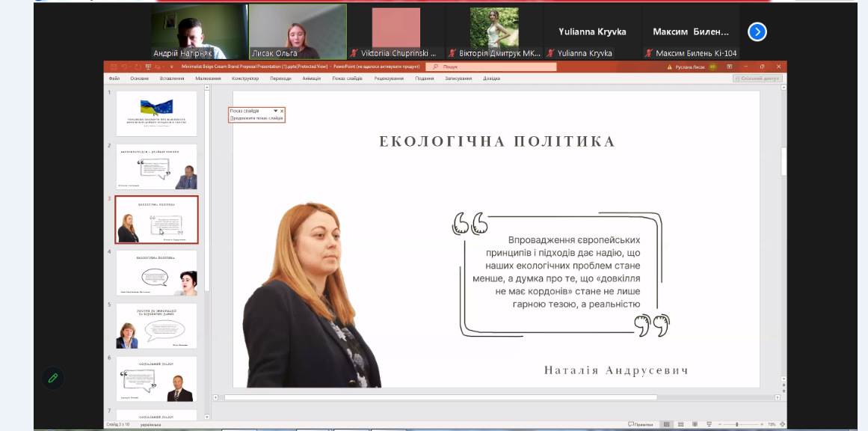Fit slide to current window icon
The image size is (868, 431).
click(782, 424)
